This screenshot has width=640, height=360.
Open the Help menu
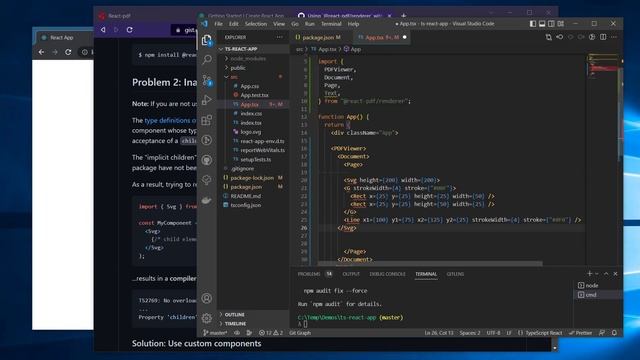tap(353, 24)
